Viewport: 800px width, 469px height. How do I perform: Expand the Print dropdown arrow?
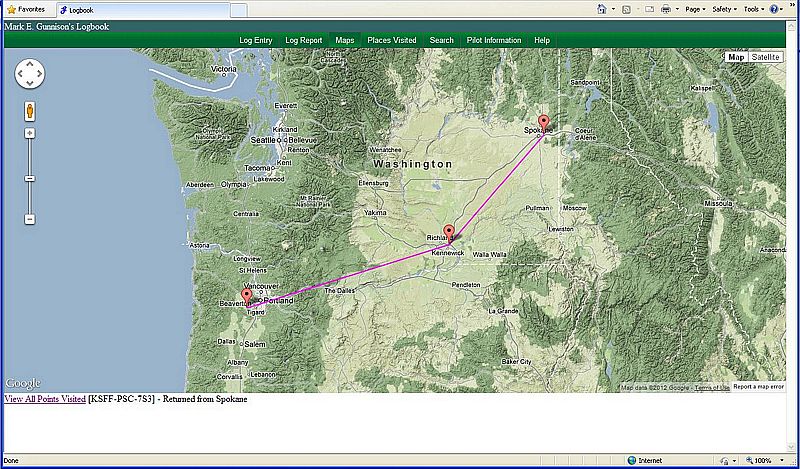click(x=677, y=9)
